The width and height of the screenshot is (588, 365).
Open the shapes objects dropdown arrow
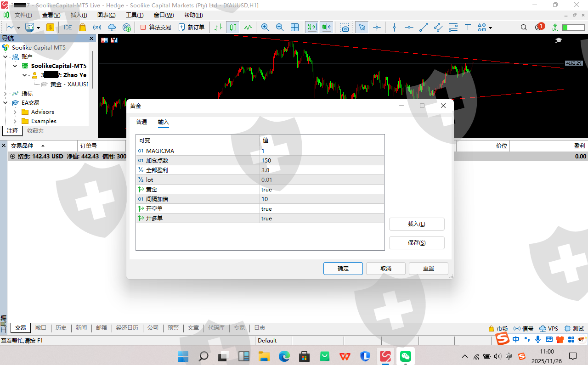click(491, 28)
